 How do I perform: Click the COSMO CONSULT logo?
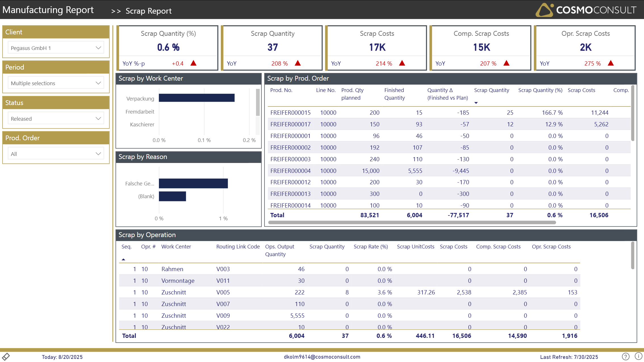[x=586, y=10]
